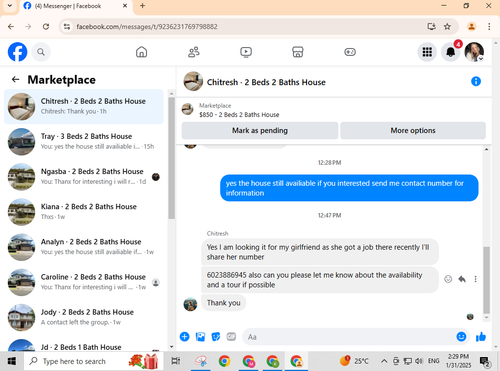This screenshot has height=371, width=500.
Task: Open the nine-dot Facebook menu grid
Action: click(427, 52)
